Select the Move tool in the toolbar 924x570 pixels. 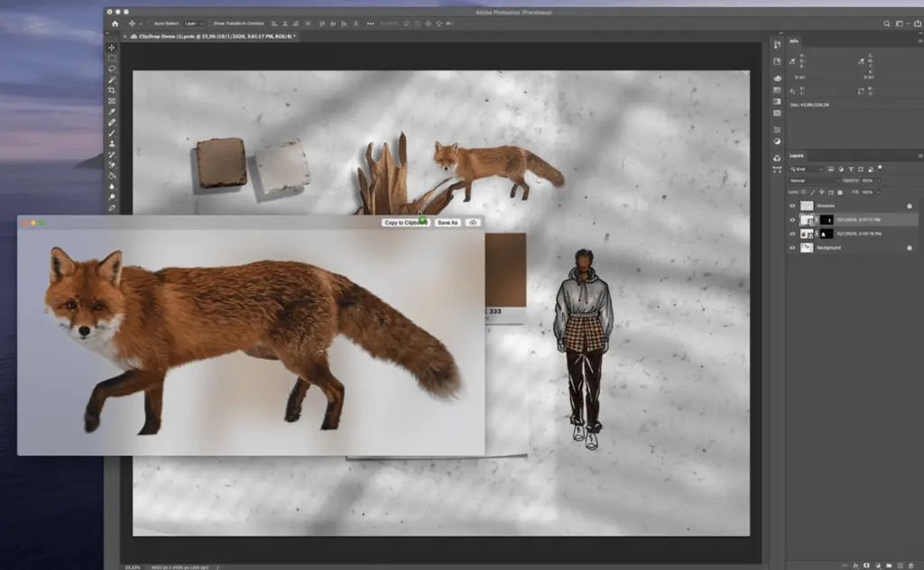coord(112,48)
